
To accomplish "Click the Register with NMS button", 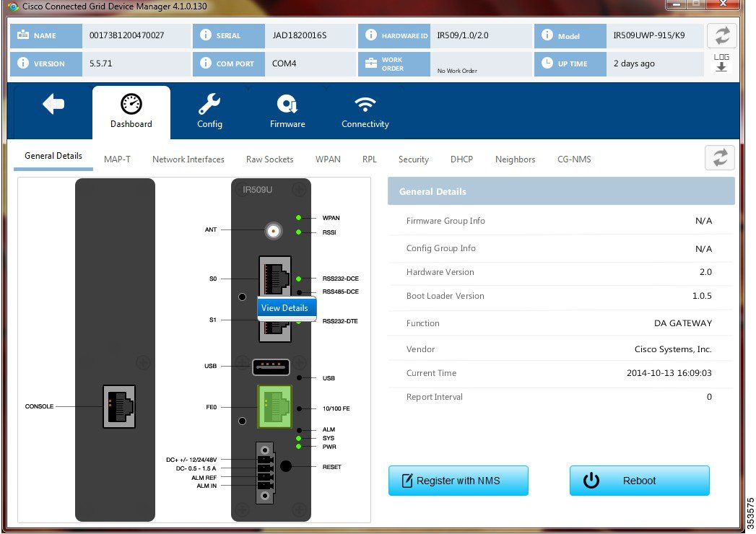I will click(x=458, y=481).
